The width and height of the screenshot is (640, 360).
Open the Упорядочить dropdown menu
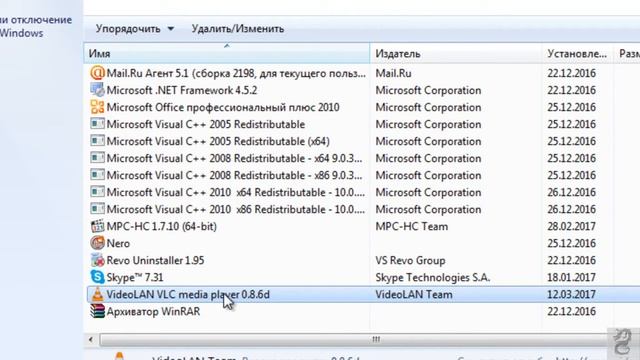[x=135, y=29]
